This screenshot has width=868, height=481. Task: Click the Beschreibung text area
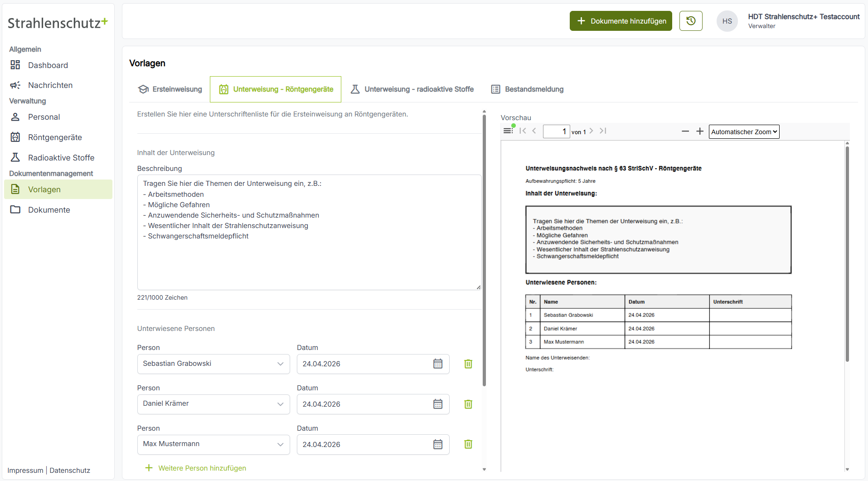[310, 232]
